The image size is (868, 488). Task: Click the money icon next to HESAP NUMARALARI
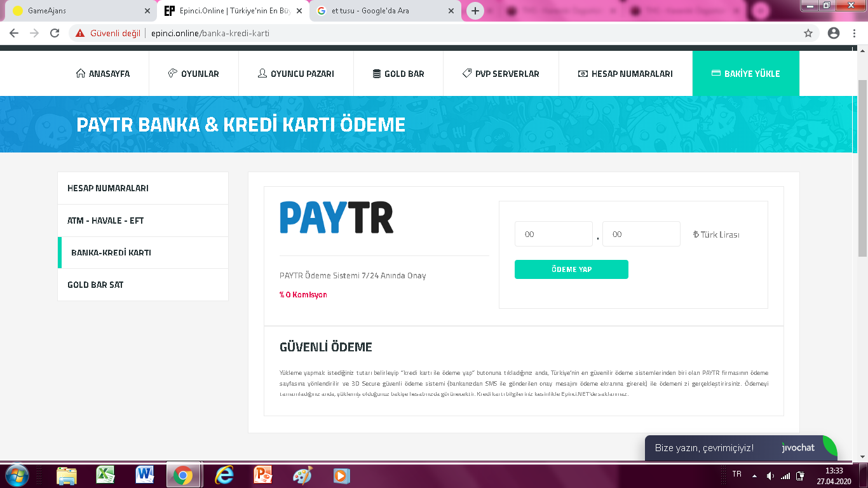(583, 74)
